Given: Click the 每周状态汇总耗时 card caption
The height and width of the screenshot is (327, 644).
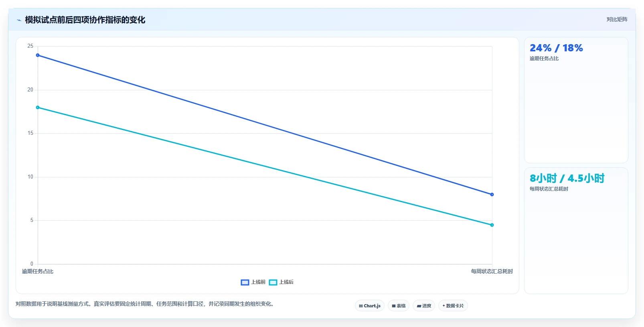Looking at the screenshot, I should (549, 189).
